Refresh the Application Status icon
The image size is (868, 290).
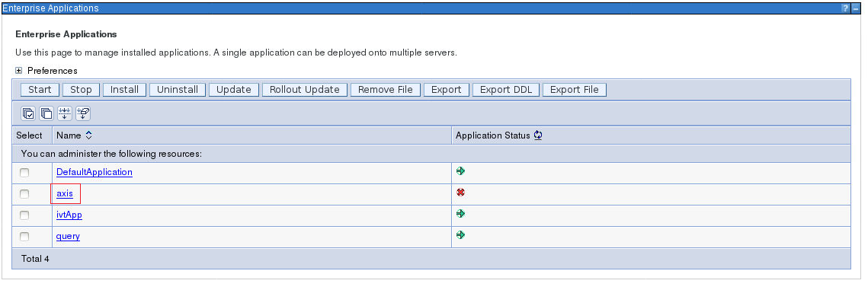pos(537,135)
